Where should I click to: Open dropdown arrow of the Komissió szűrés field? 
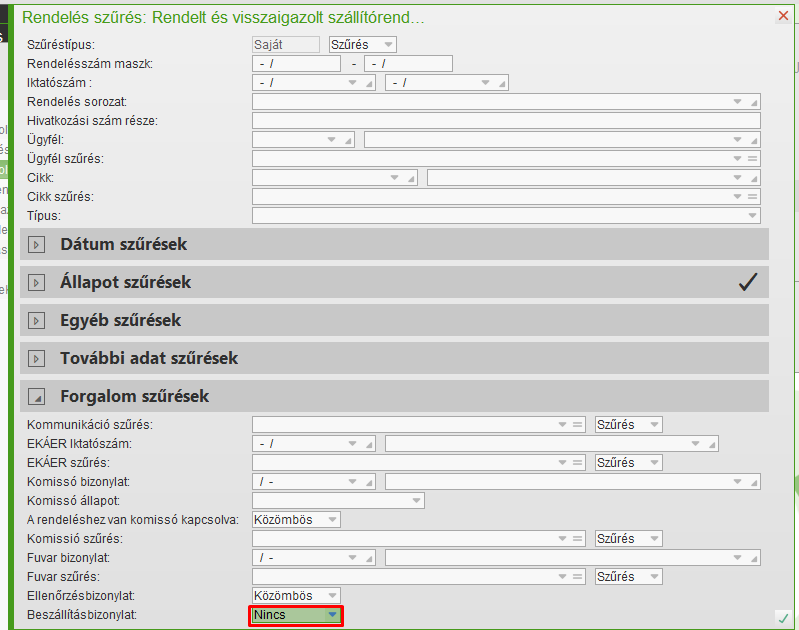click(x=563, y=539)
